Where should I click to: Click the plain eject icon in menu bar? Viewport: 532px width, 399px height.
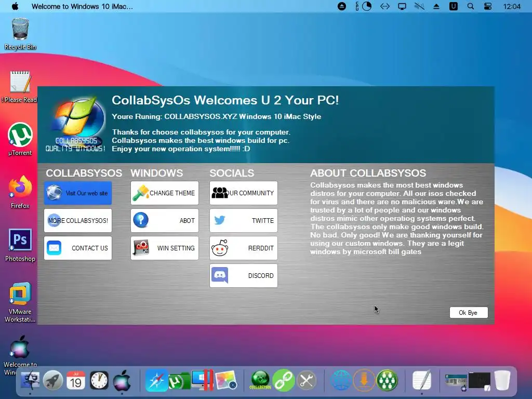pyautogui.click(x=436, y=6)
